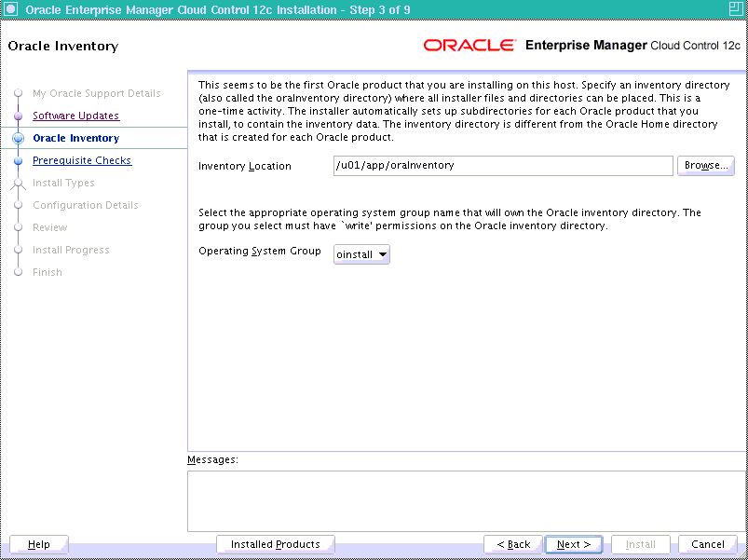Select the Review step label in sidebar

pos(49,227)
